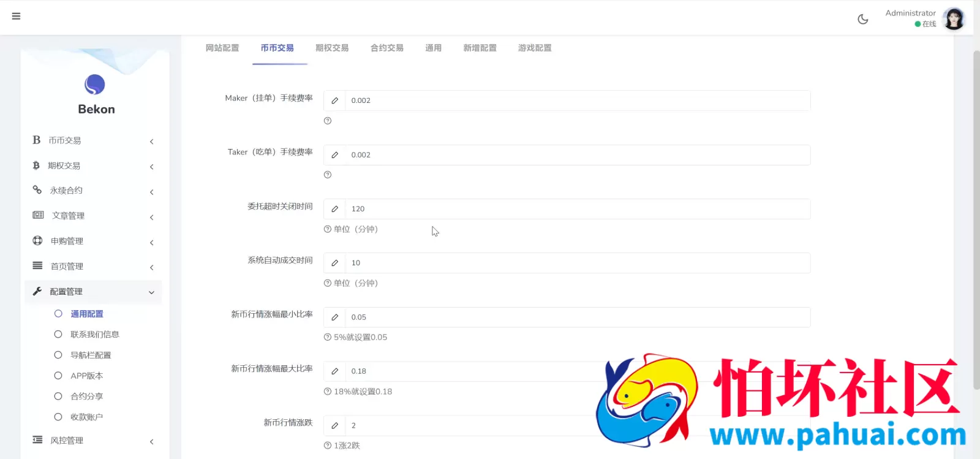Click the 期权交易 bitcoin icon

pyautogui.click(x=36, y=165)
